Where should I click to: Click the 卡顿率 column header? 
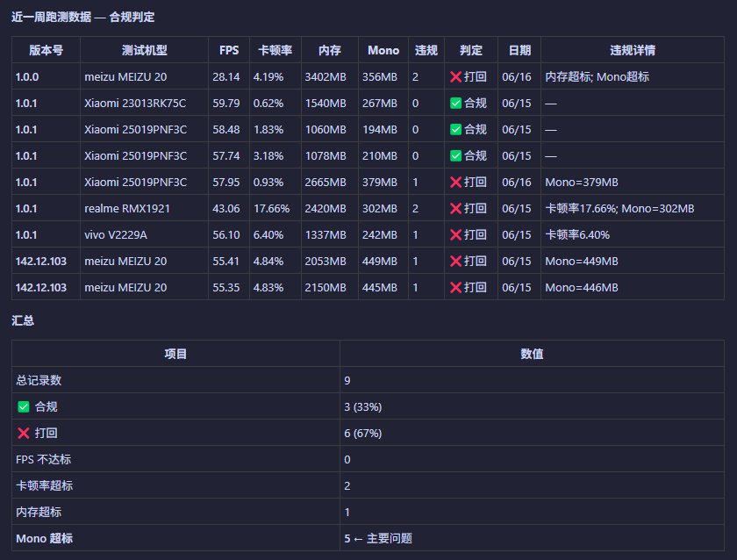tap(275, 50)
